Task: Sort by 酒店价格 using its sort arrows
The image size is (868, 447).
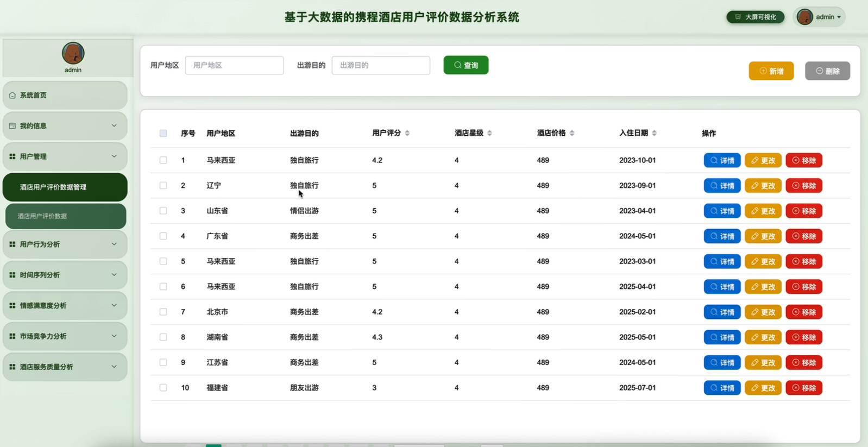Action: click(x=572, y=133)
